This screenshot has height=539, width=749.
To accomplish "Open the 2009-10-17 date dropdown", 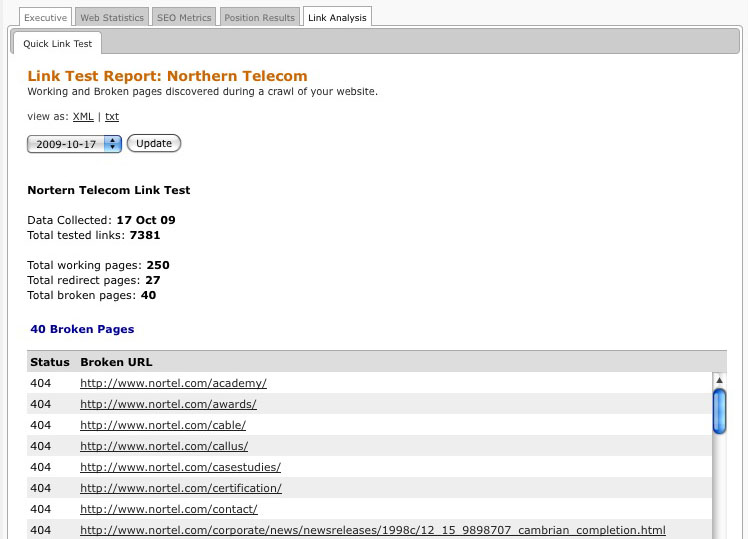I will click(74, 144).
